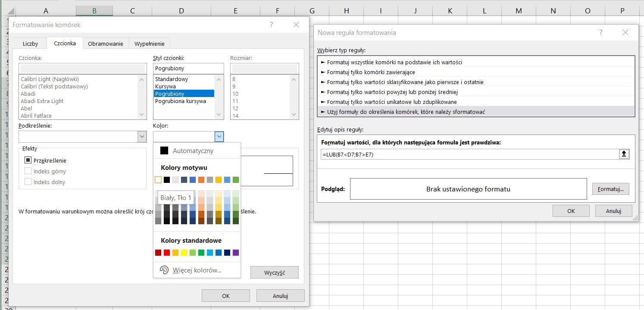Click the help question mark in Formatowanie komórek

[272, 25]
